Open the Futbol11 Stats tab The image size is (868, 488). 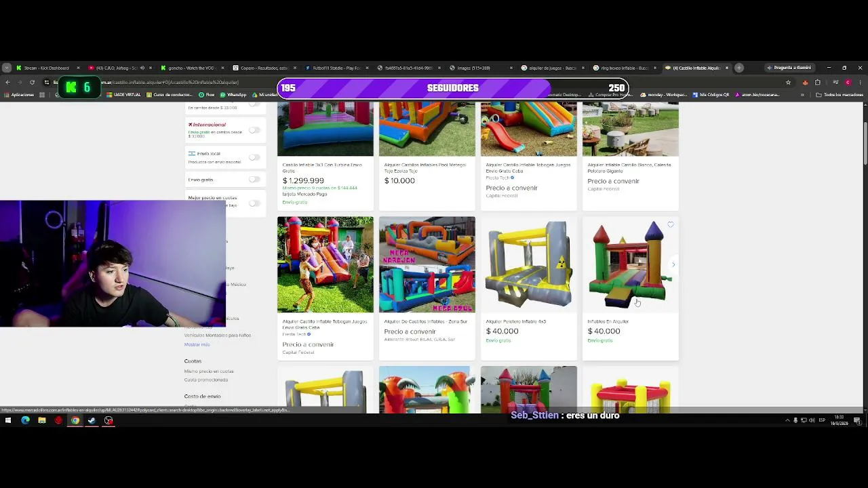(337, 68)
